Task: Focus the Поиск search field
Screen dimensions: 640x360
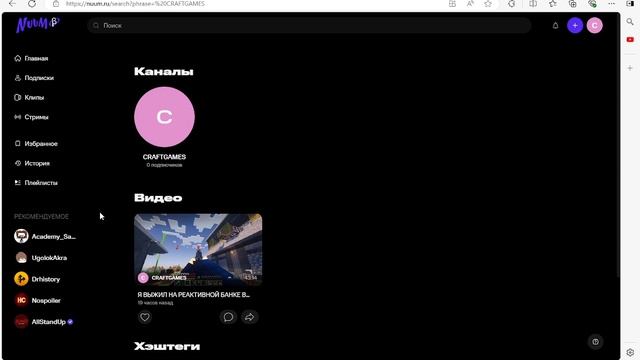Action: [309, 25]
